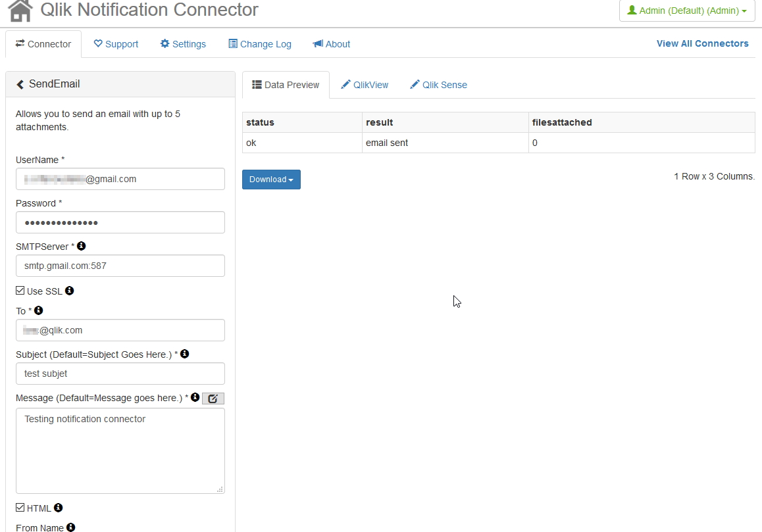The width and height of the screenshot is (762, 532).
Task: Click the View All Connectors link
Action: pos(702,43)
